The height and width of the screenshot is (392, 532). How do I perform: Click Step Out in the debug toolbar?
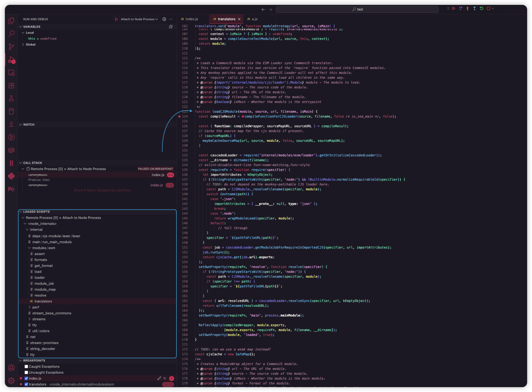pos(475,9)
